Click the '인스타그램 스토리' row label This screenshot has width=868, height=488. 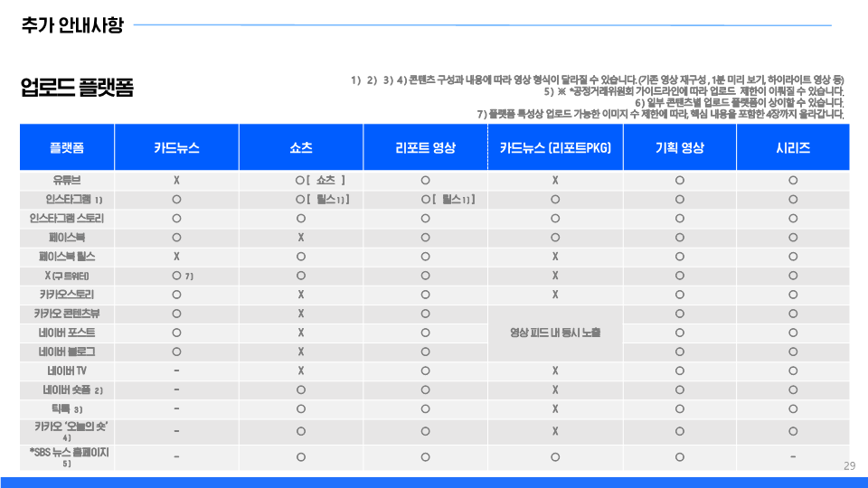tap(67, 219)
